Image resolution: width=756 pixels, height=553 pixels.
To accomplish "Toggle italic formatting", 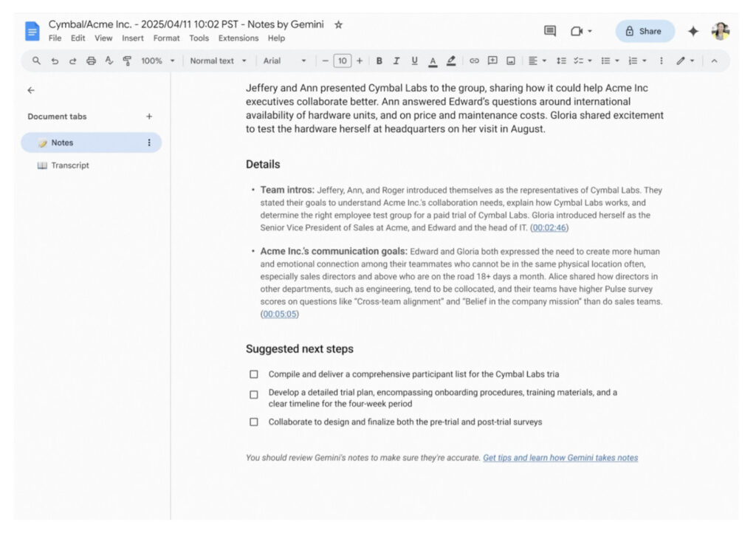I will (396, 61).
